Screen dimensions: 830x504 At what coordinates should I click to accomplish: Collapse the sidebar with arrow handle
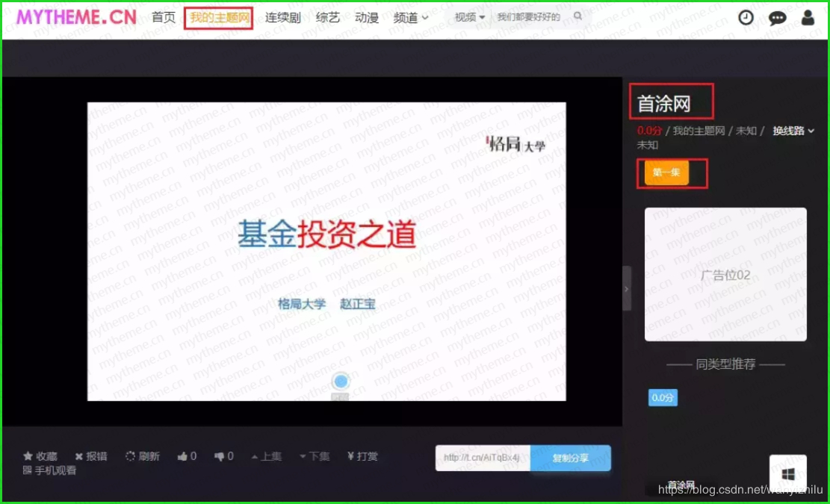click(626, 289)
